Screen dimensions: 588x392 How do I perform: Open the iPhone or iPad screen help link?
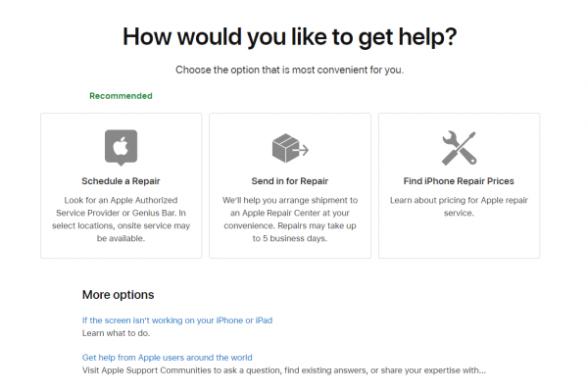(x=177, y=320)
